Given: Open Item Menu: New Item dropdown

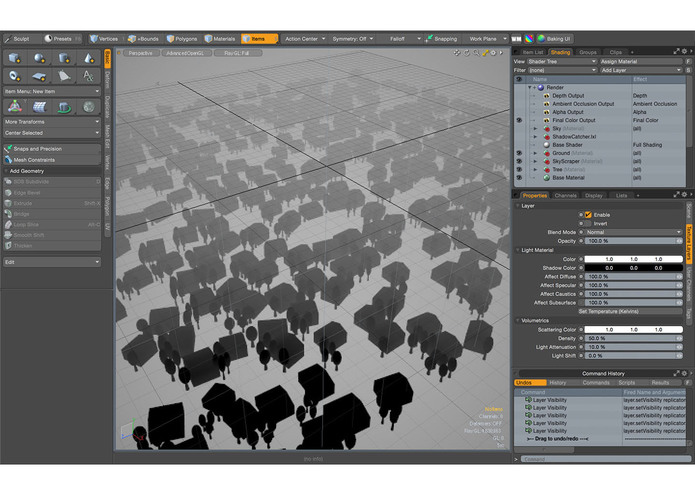Looking at the screenshot, I should pyautogui.click(x=52, y=91).
